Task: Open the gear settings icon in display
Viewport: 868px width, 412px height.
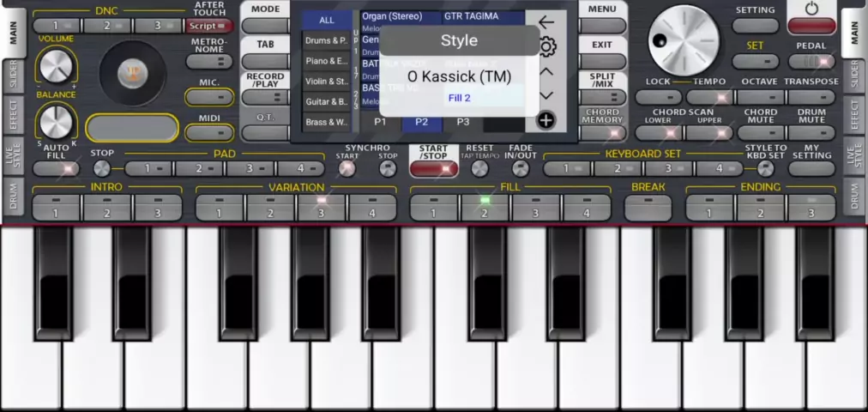Action: point(547,46)
